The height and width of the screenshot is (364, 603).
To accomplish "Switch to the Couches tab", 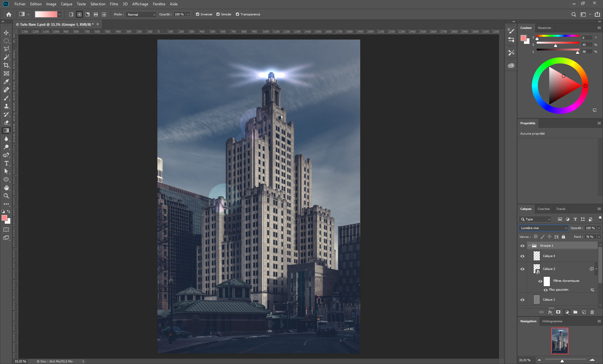I will pos(543,209).
